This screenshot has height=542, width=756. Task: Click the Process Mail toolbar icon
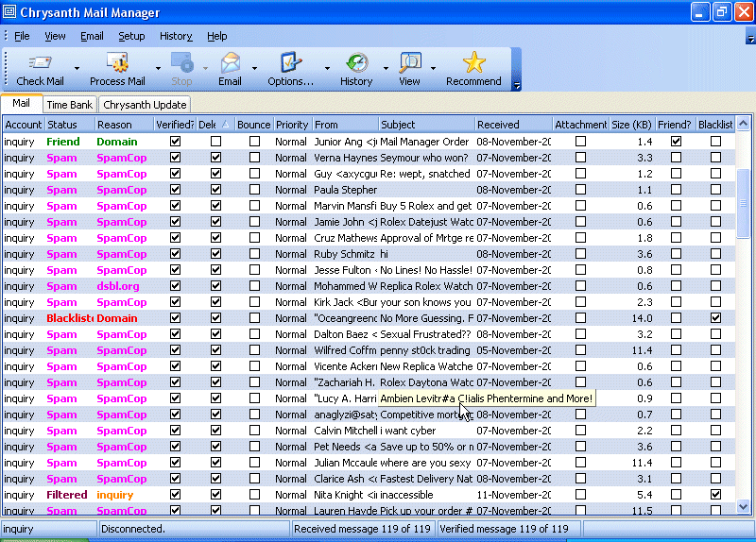[117, 62]
